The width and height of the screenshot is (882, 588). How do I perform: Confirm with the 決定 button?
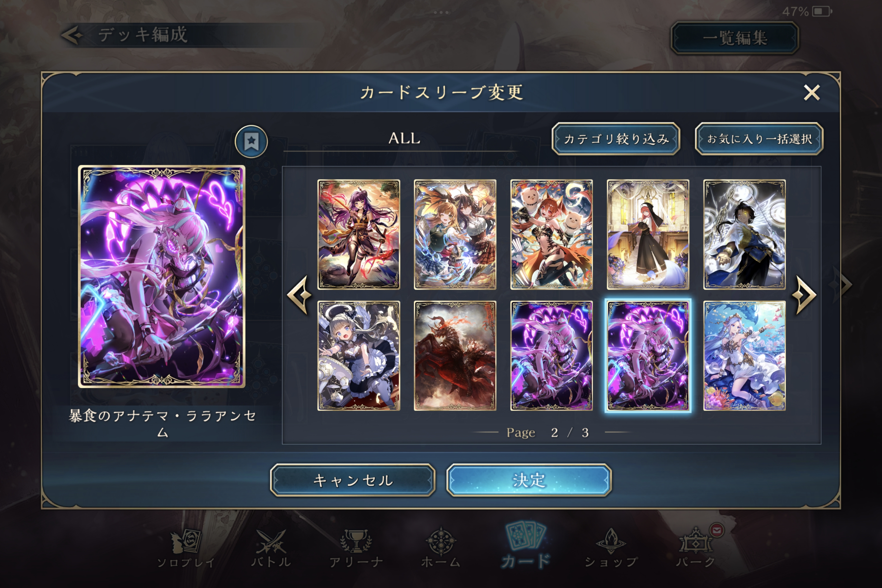[x=529, y=480]
